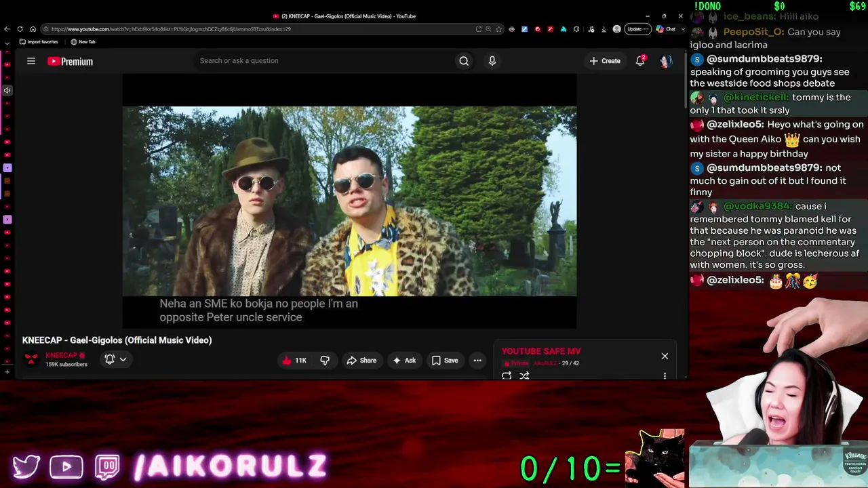Start voice search with the microphone
This screenshot has width=868, height=488.
(492, 61)
